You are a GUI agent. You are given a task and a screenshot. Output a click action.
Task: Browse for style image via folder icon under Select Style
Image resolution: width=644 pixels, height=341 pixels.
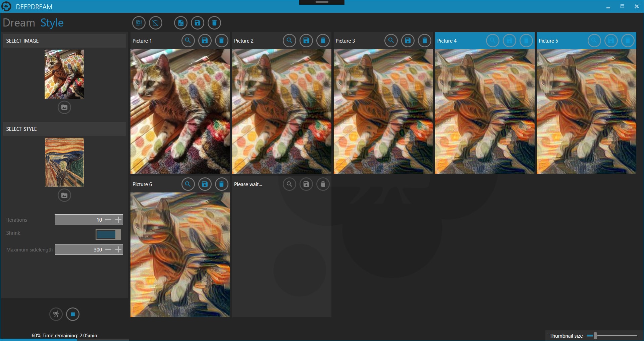pyautogui.click(x=64, y=195)
